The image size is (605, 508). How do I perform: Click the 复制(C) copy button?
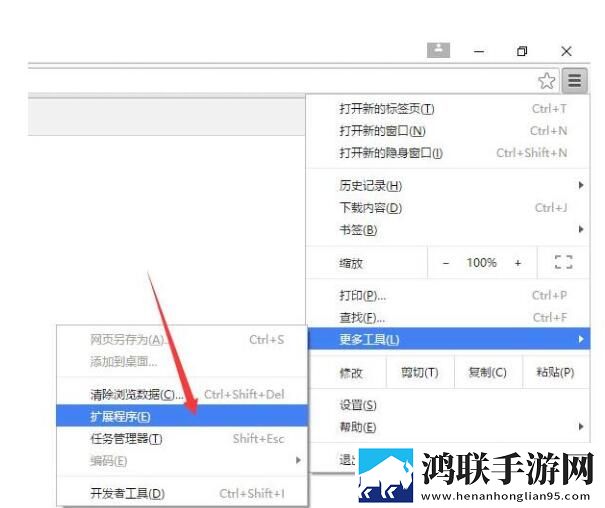click(488, 372)
